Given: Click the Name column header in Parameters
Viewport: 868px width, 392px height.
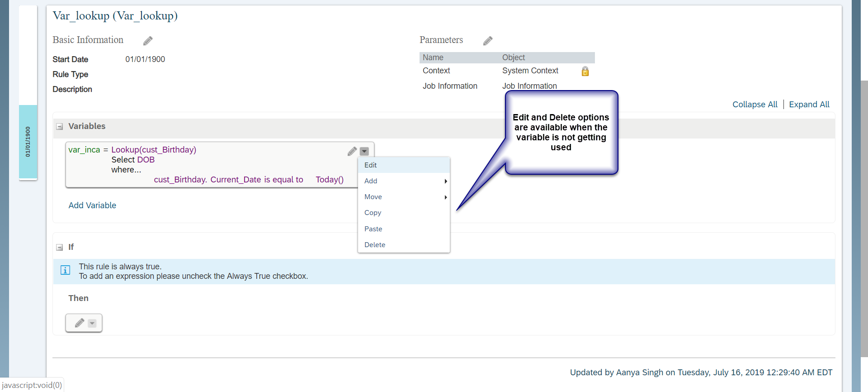Looking at the screenshot, I should [x=433, y=57].
